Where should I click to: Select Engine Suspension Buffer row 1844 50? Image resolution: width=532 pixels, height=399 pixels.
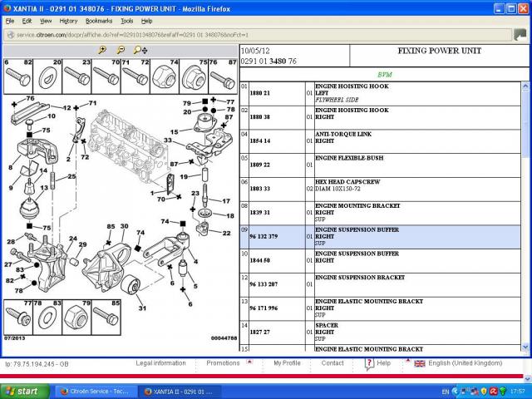(381, 261)
